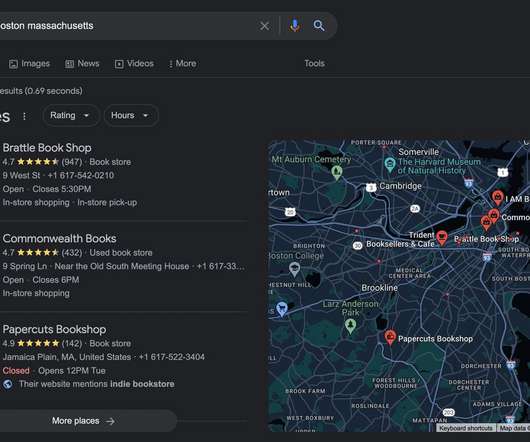Click the Brattle Book Shop star rating
Viewport: 530px width, 442px height.
(38, 162)
